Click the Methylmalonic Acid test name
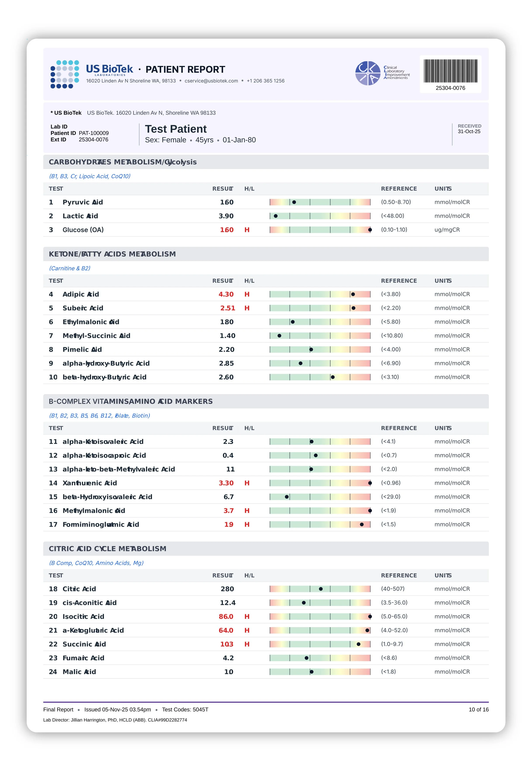The width and height of the screenshot is (532, 771). pos(94,511)
